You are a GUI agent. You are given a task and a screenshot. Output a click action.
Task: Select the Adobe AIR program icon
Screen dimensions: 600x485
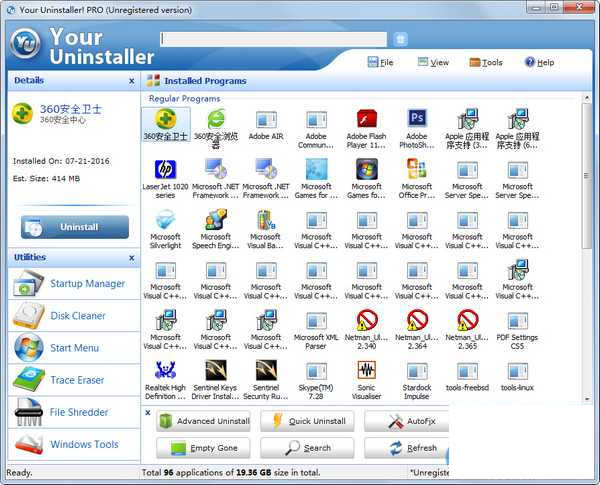(266, 119)
